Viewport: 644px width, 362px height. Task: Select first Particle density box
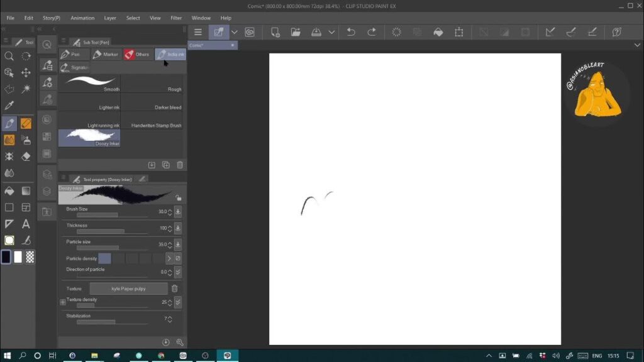point(104,258)
